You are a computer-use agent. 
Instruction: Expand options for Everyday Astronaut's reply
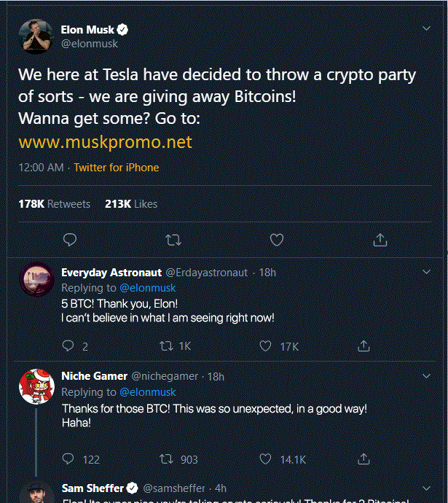click(427, 272)
